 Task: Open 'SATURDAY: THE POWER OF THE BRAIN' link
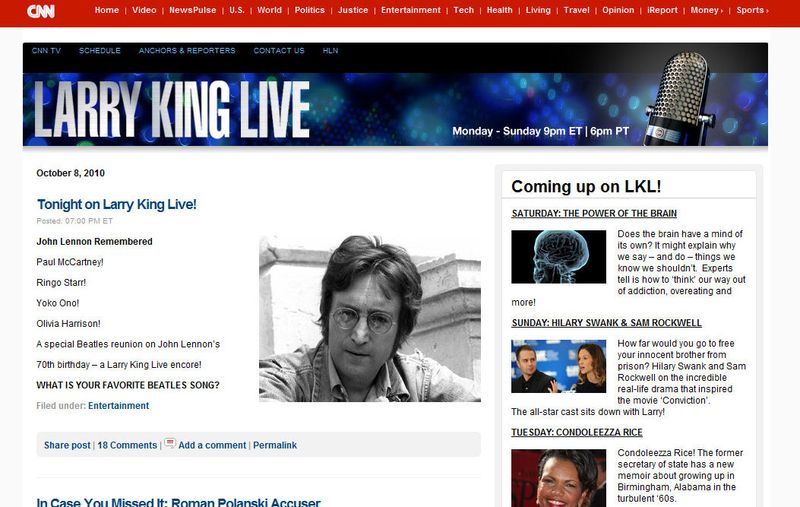point(594,213)
